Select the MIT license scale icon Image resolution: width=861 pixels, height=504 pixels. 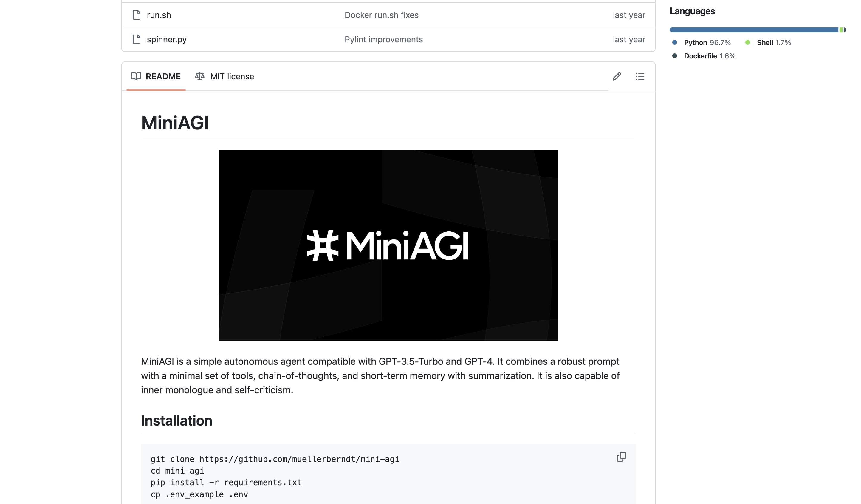tap(199, 76)
